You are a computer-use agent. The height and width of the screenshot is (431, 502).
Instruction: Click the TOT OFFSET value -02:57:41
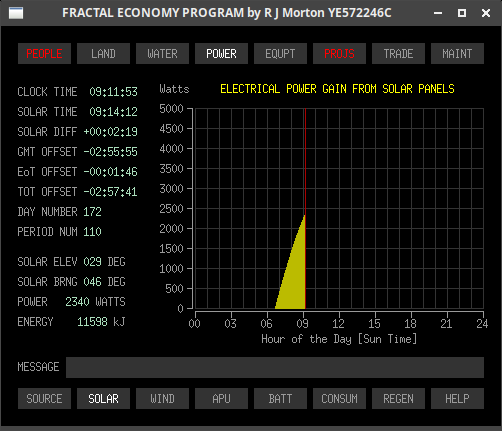(110, 192)
